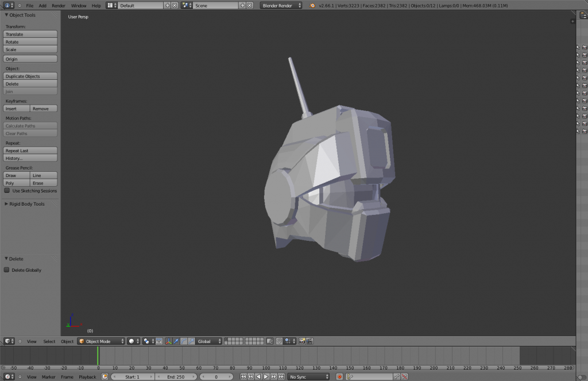Check the Delete Globally option
This screenshot has height=381, width=588.
click(x=7, y=270)
